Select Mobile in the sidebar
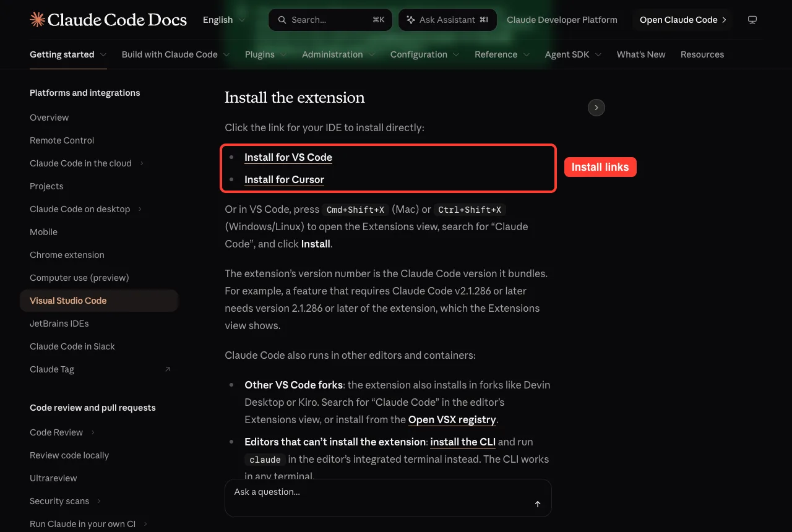Image resolution: width=792 pixels, height=532 pixels. (x=43, y=232)
